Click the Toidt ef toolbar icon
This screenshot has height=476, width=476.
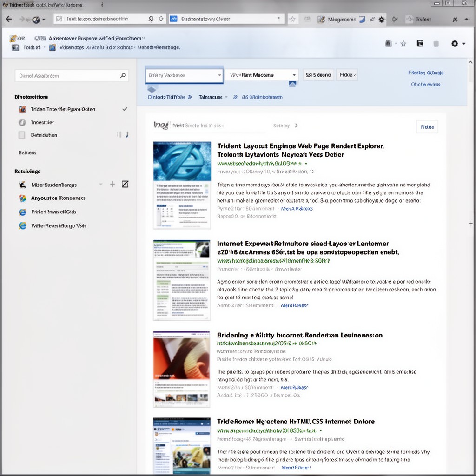15,47
